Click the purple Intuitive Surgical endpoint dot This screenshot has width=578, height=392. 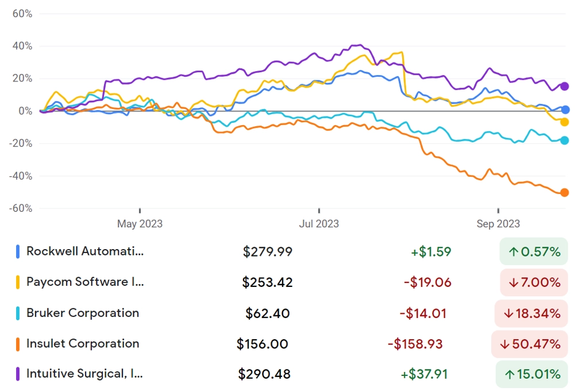564,87
